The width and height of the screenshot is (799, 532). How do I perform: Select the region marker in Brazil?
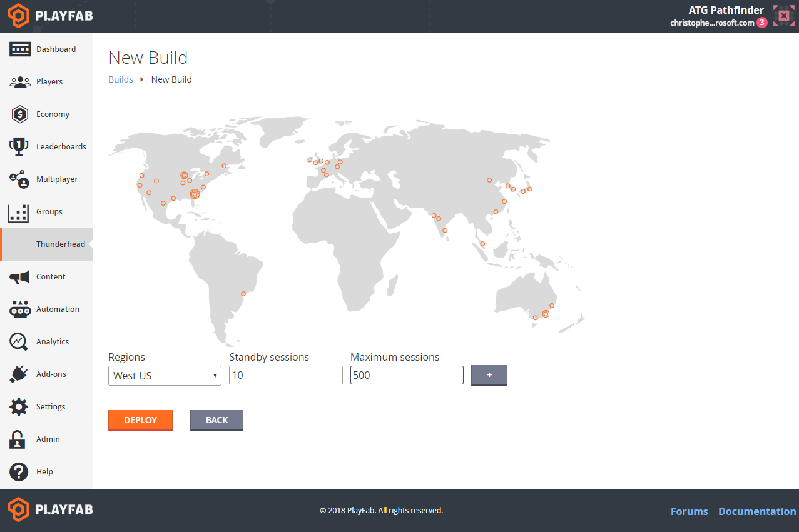(x=243, y=293)
